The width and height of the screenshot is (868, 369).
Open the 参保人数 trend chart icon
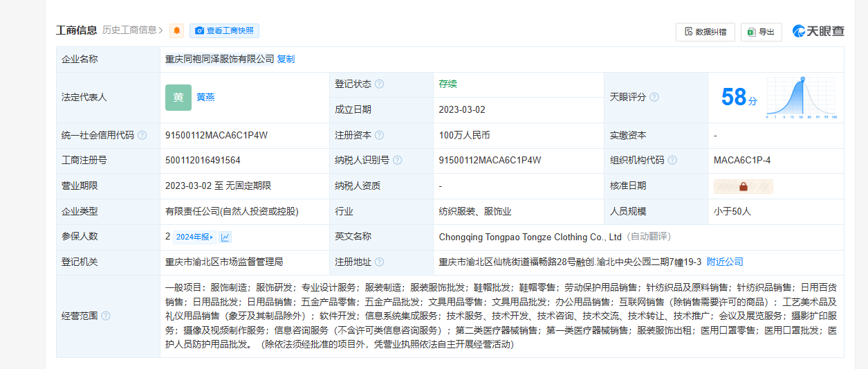coord(225,237)
